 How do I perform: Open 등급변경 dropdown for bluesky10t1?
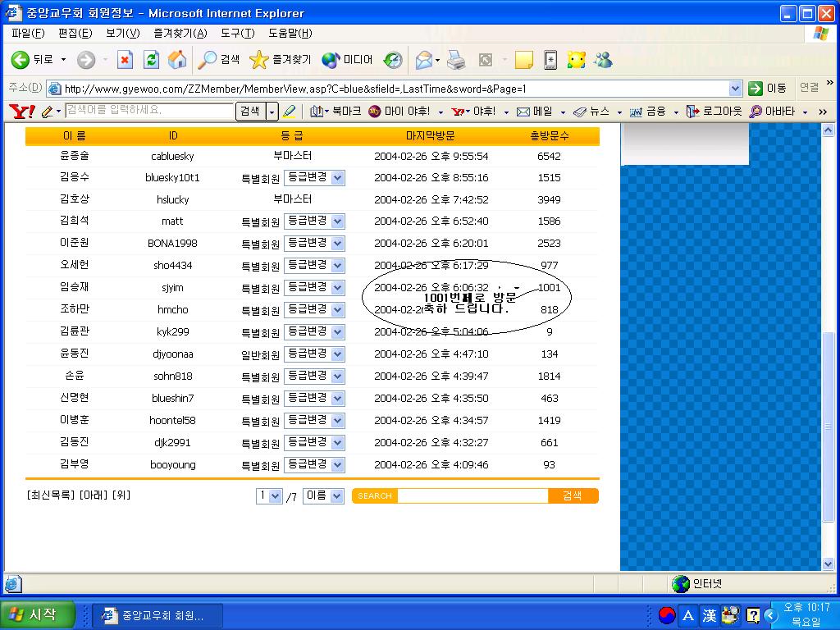click(337, 178)
